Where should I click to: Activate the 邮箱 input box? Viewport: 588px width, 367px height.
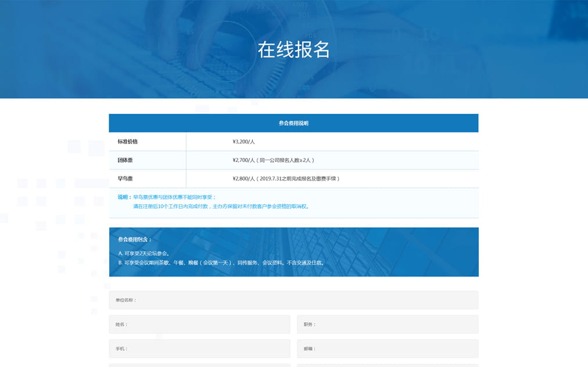coord(388,348)
